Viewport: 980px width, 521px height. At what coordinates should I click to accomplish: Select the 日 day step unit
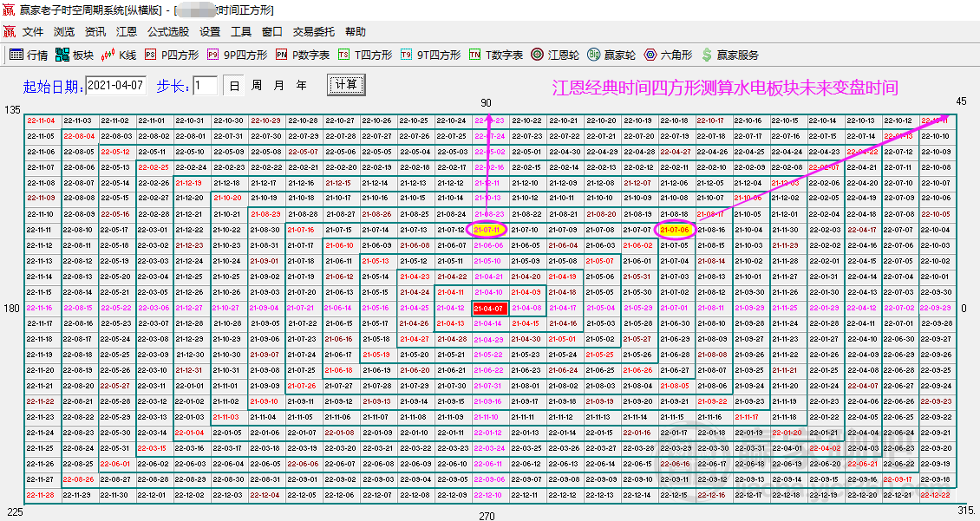click(x=234, y=86)
